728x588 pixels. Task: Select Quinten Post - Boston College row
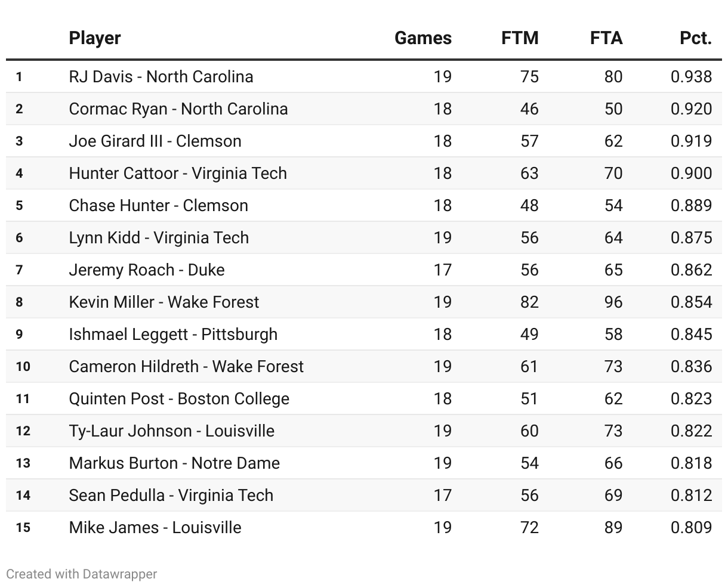point(364,398)
